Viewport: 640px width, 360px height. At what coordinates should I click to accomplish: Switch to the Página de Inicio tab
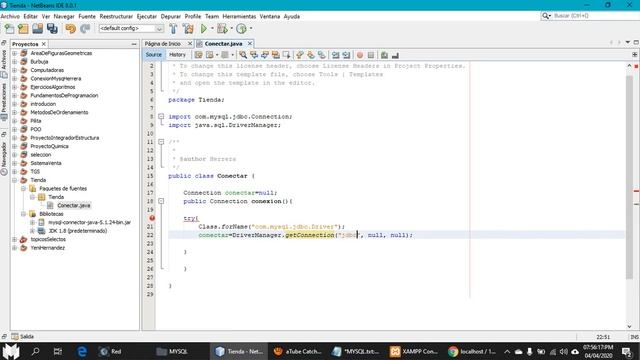[163, 44]
